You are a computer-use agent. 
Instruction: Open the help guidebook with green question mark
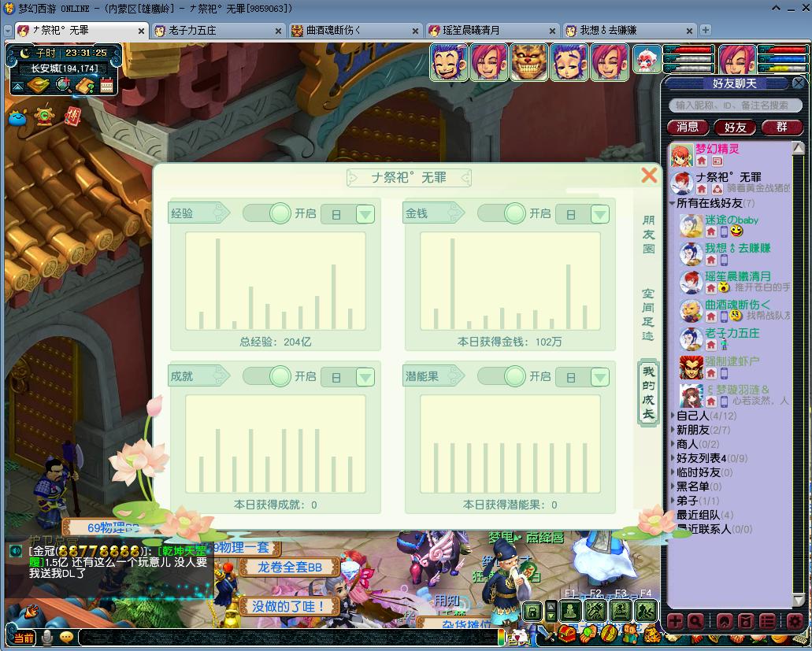click(85, 85)
